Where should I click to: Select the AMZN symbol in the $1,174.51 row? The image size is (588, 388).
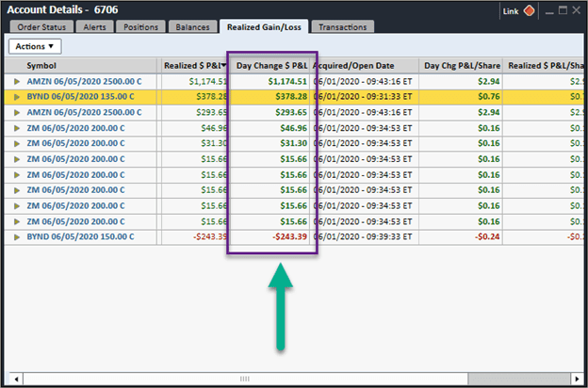[x=85, y=81]
